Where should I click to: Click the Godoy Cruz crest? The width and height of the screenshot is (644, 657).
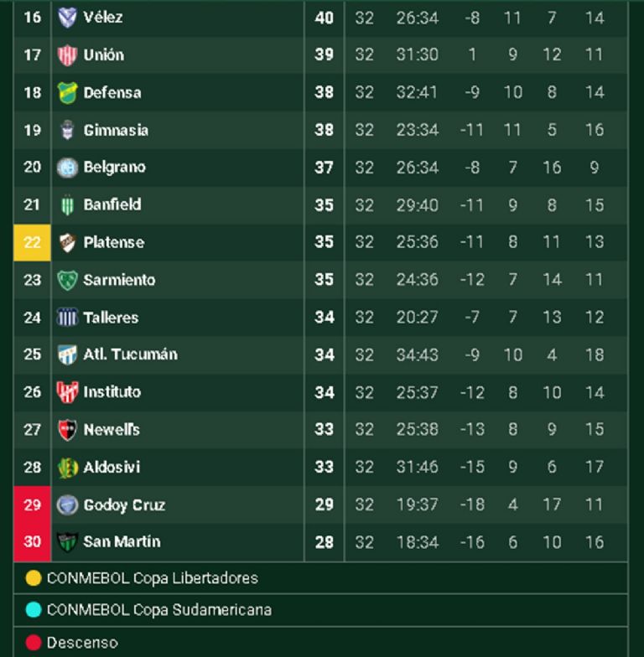[x=67, y=504]
